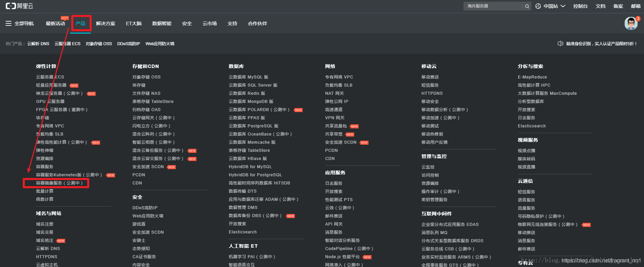Screen dimensions: 644x267
Task: Open 态势感知 link
Action: (x=141, y=249)
